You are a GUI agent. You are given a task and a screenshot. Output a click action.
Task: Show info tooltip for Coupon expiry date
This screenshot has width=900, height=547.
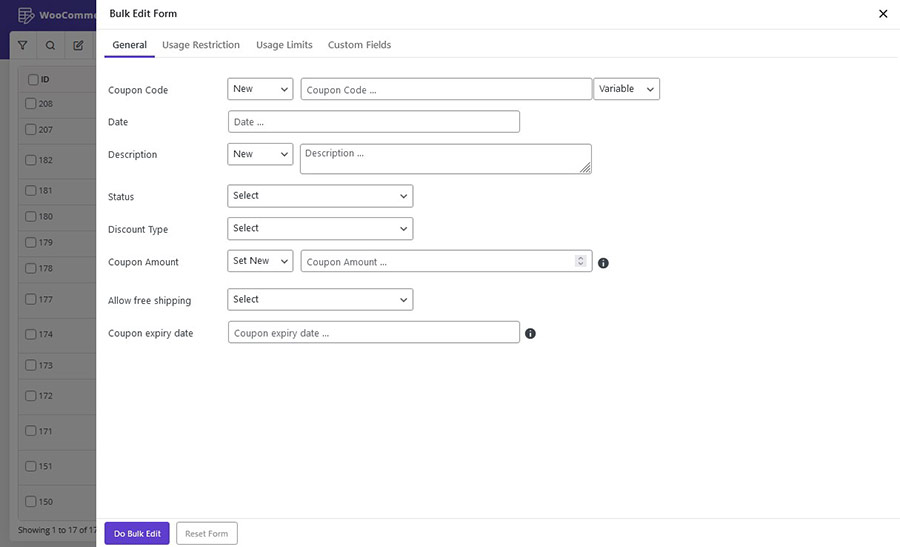(530, 333)
